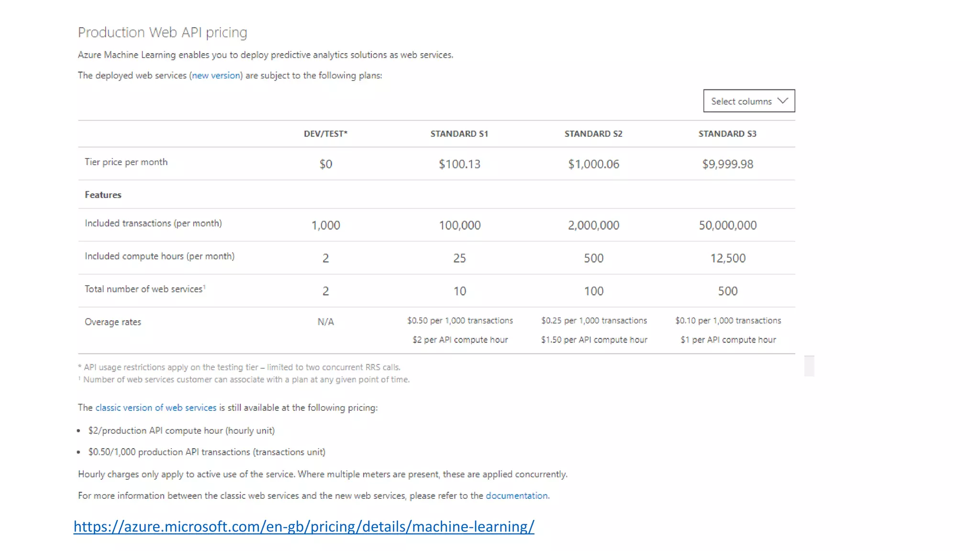Select the $100.13 tier price

459,164
